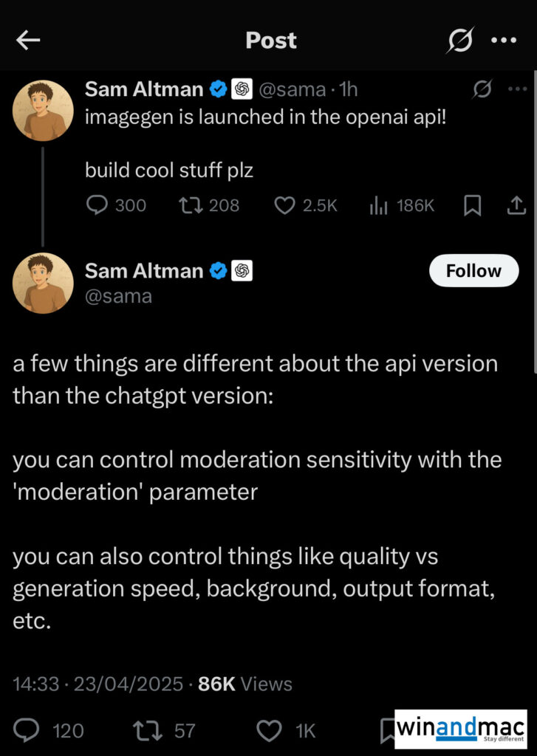The width and height of the screenshot is (537, 756).
Task: Tap the OpenAI affiliation badge on second tweet
Action: (x=242, y=271)
